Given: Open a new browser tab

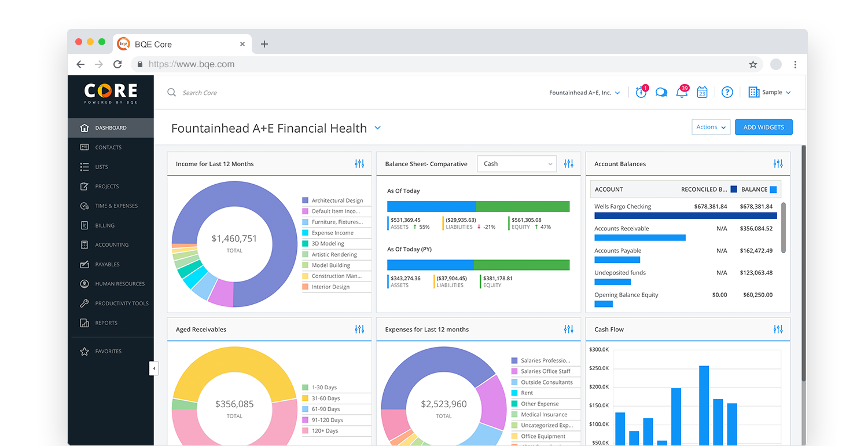Looking at the screenshot, I should pos(264,44).
